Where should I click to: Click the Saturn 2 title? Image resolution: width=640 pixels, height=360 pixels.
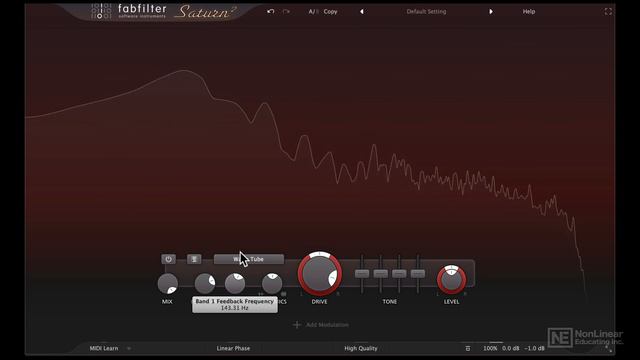point(205,11)
